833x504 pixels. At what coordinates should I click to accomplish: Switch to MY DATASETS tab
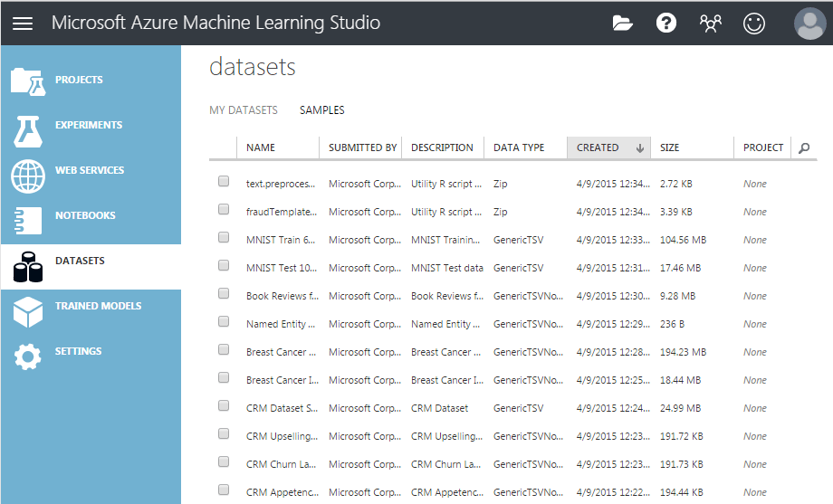click(x=244, y=109)
